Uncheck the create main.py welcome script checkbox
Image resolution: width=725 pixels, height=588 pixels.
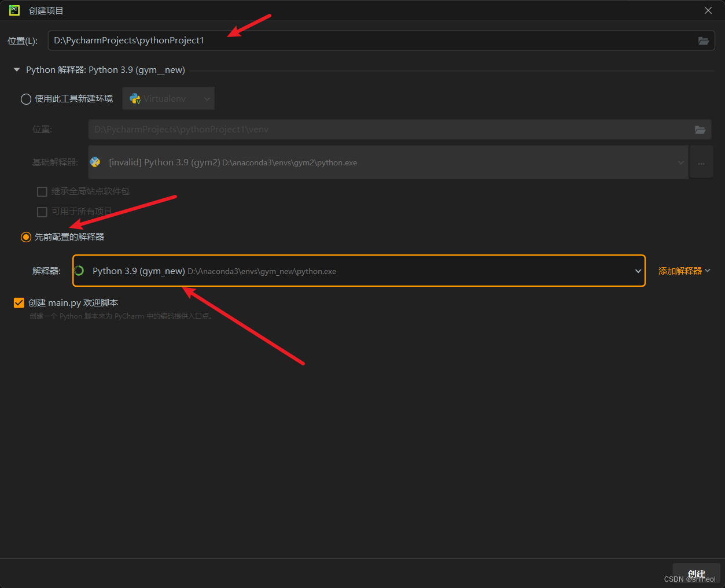click(x=19, y=303)
